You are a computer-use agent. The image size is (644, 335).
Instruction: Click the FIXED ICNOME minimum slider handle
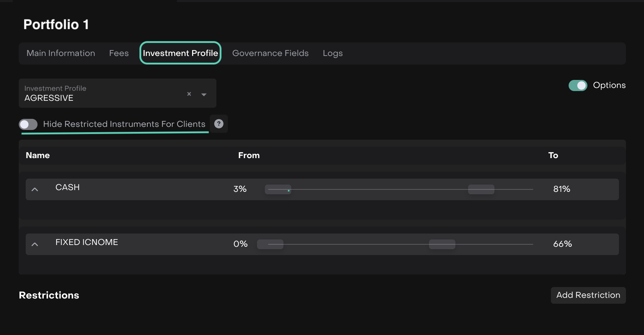click(270, 244)
